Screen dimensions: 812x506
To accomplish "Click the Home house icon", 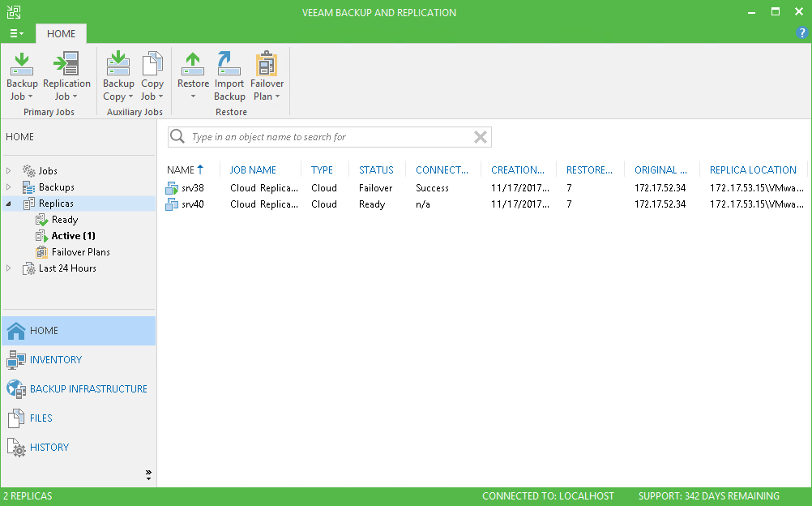I will [x=16, y=331].
